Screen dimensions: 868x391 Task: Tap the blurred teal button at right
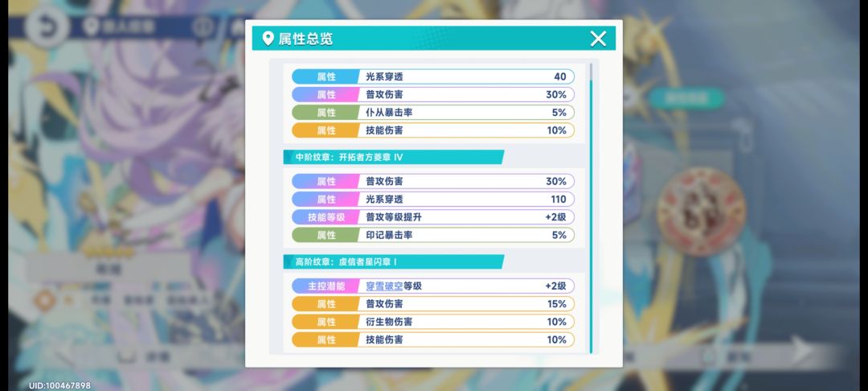coord(686,98)
